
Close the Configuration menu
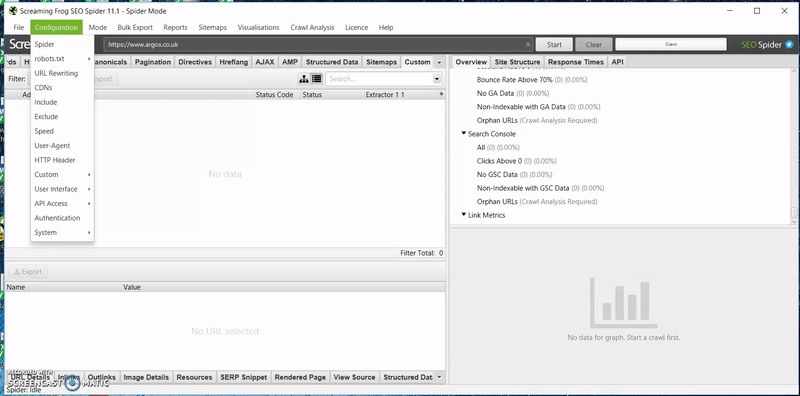coord(56,28)
